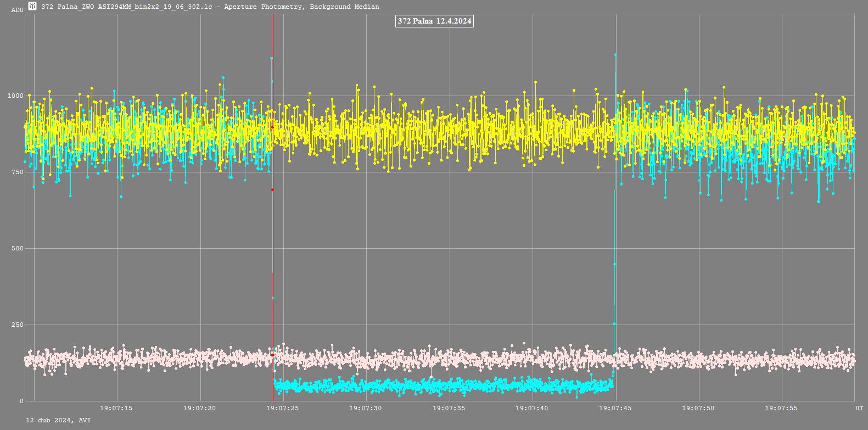868x430 pixels.
Task: Select the 250 ADU axis value
Action: click(16, 325)
